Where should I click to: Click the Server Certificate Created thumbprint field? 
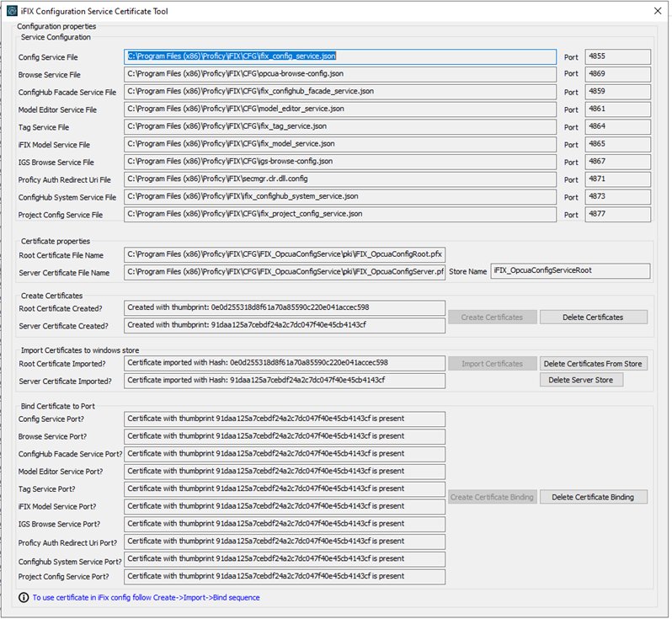(285, 325)
